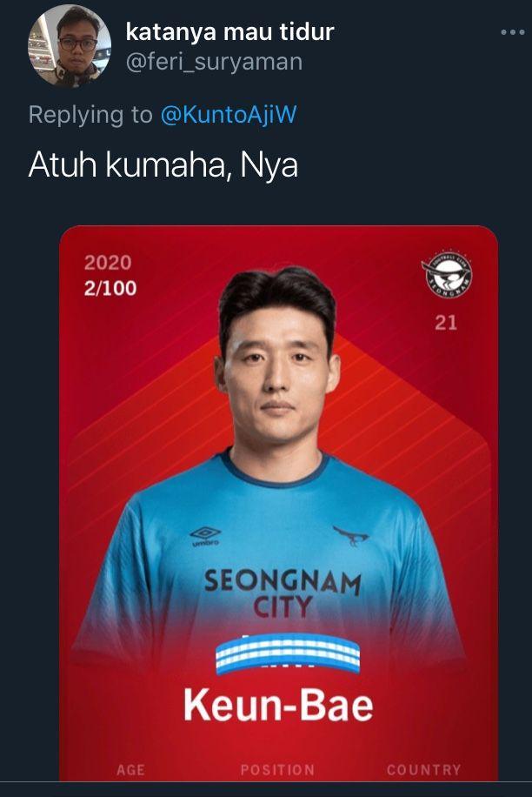The width and height of the screenshot is (532, 797).
Task: Select the POSITION label on the card
Action: (277, 769)
